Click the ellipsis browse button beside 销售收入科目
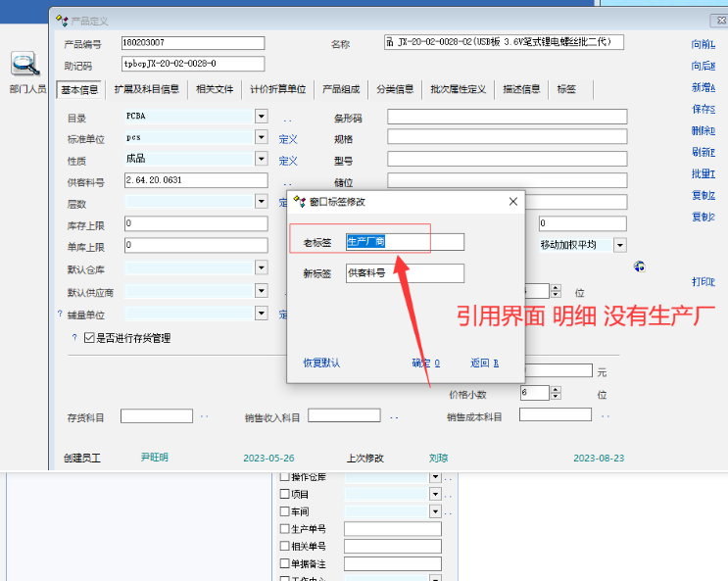 point(393,416)
